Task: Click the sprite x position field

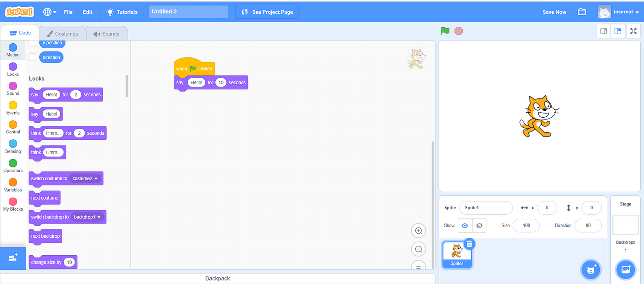Action: point(547,208)
